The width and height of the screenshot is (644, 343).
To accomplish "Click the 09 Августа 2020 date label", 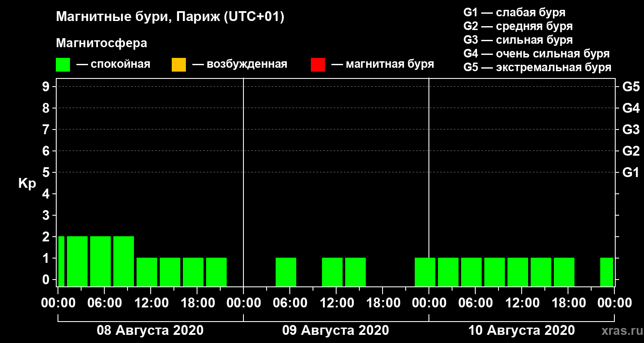I will [x=336, y=331].
